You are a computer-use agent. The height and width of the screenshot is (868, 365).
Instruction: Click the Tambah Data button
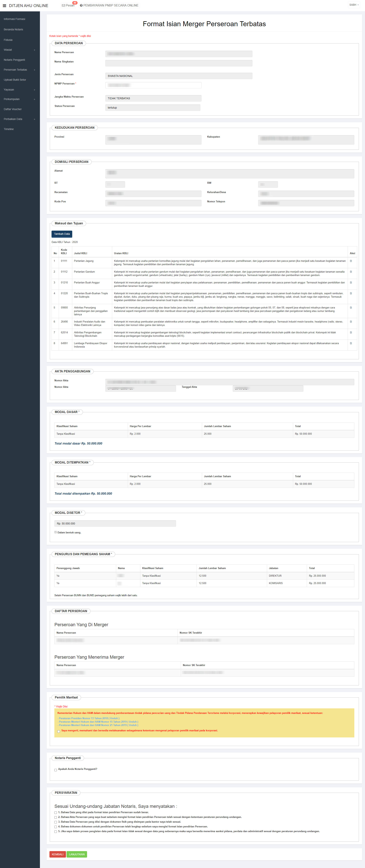click(62, 234)
